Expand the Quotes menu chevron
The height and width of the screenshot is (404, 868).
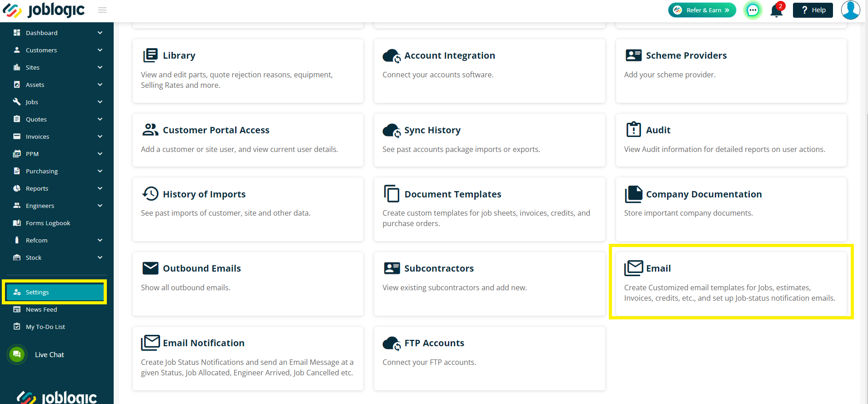[x=100, y=119]
